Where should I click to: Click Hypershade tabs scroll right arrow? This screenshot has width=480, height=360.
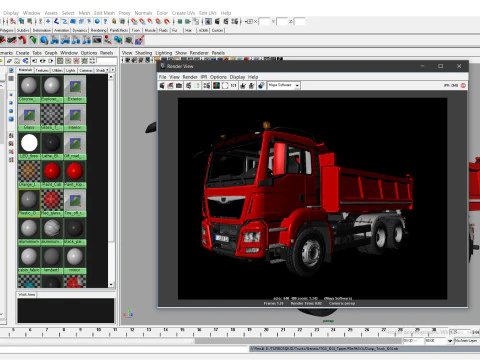(x=113, y=70)
